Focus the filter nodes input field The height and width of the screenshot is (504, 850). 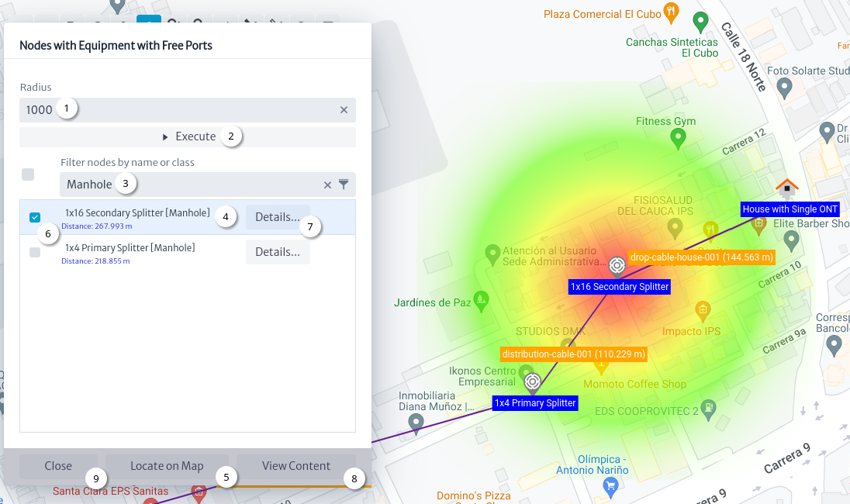coord(208,185)
